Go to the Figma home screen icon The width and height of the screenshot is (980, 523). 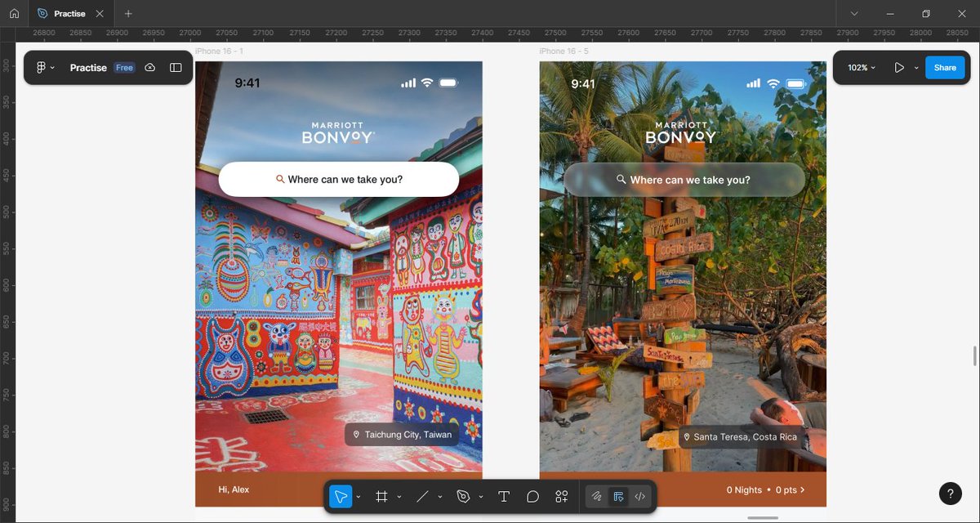[x=14, y=14]
